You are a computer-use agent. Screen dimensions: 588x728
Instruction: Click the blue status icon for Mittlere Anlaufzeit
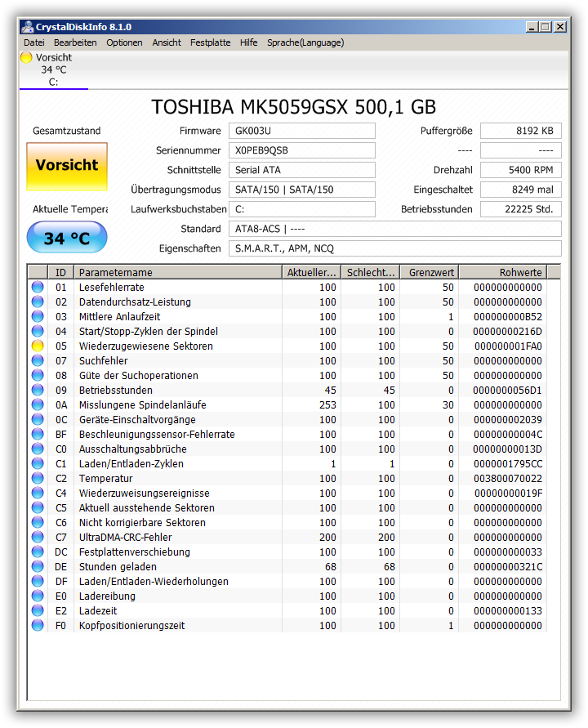(x=38, y=317)
